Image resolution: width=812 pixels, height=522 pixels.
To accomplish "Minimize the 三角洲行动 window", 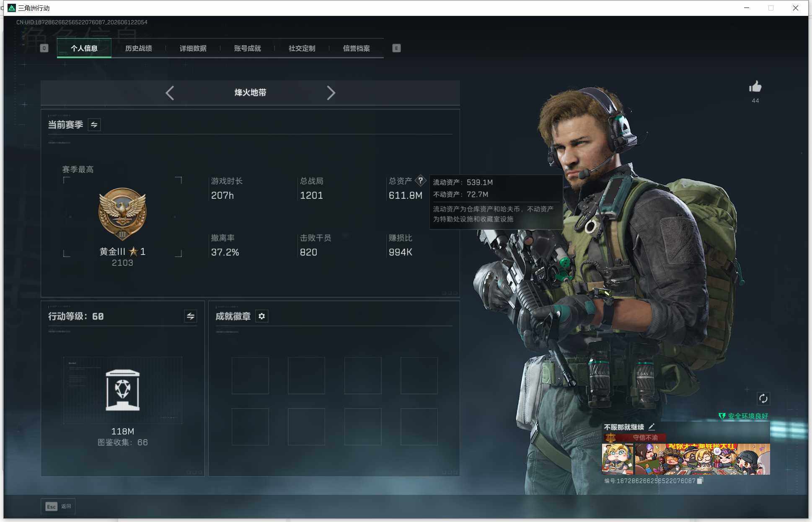I will [x=746, y=8].
